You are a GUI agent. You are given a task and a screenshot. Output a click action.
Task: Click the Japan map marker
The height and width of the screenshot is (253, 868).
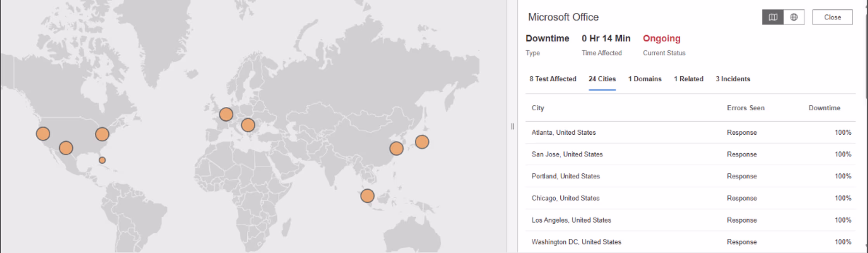click(x=422, y=142)
